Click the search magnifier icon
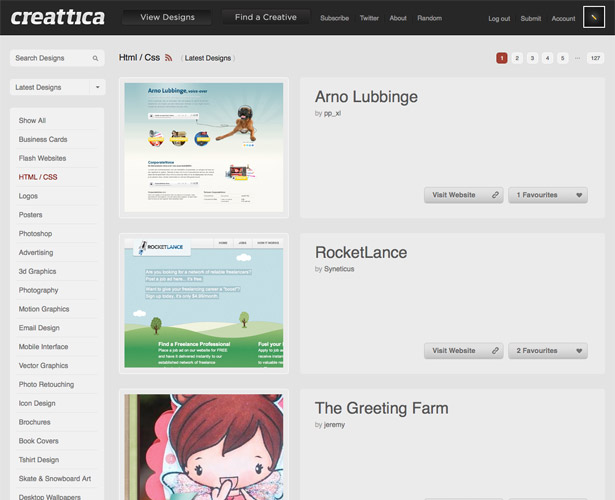This screenshot has width=615, height=500. [96, 59]
